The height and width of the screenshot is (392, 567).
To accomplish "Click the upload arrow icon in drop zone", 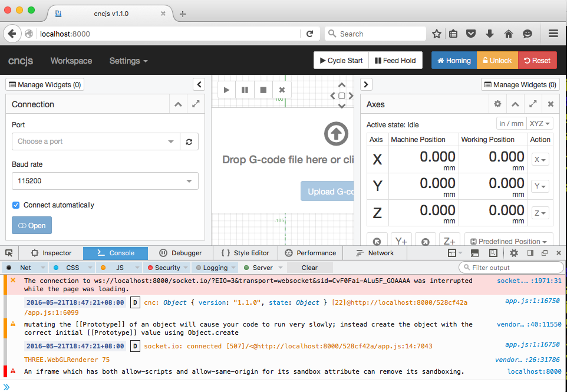I will [336, 134].
